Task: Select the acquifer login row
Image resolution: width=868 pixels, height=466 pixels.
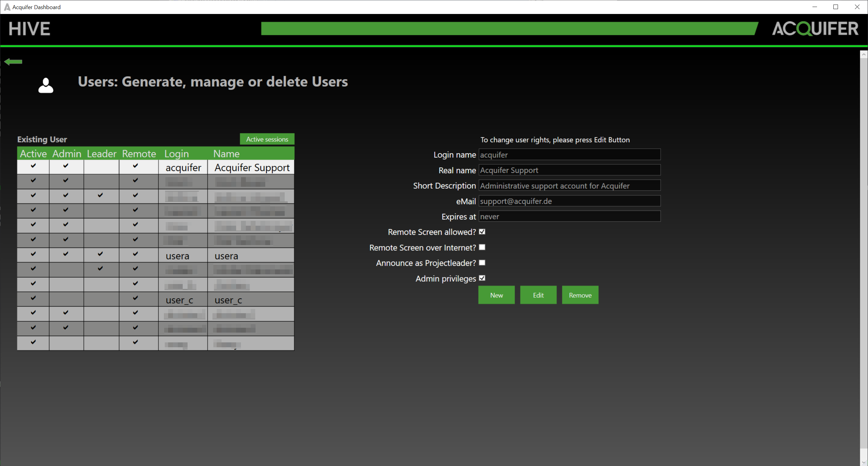Action: point(183,167)
